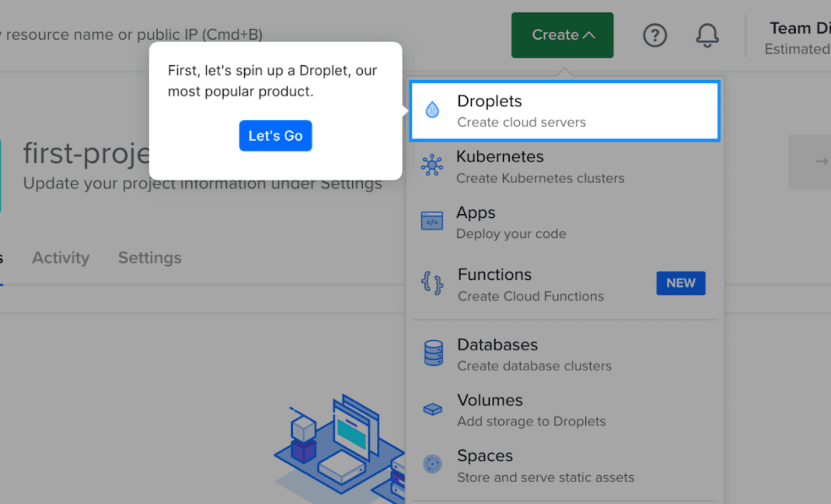This screenshot has height=504, width=831.
Task: Click the Let's Go button
Action: [276, 136]
